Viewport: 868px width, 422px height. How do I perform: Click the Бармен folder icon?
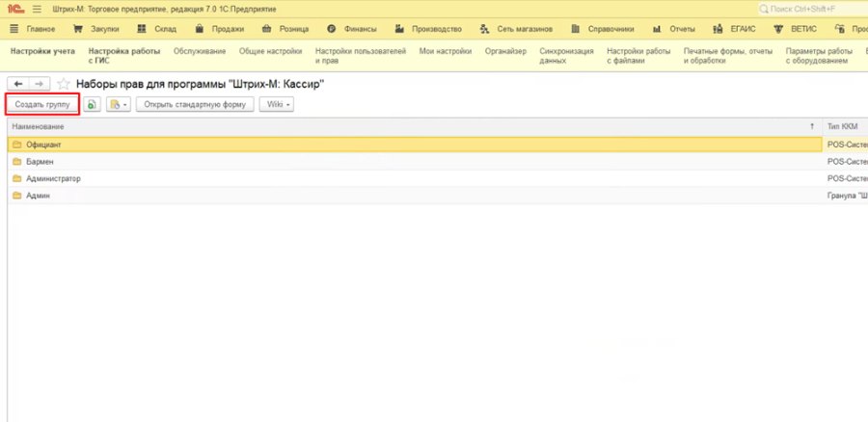point(16,162)
